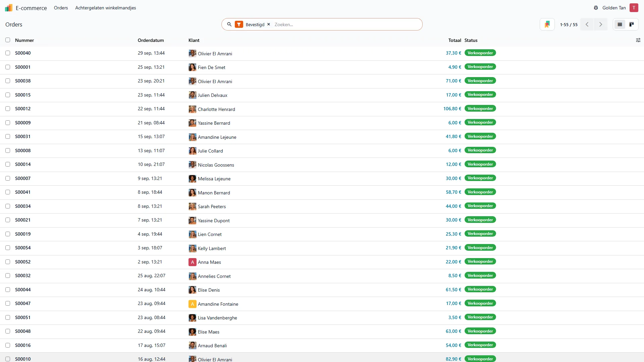Open the Golden Tan company switcher

pyautogui.click(x=614, y=8)
